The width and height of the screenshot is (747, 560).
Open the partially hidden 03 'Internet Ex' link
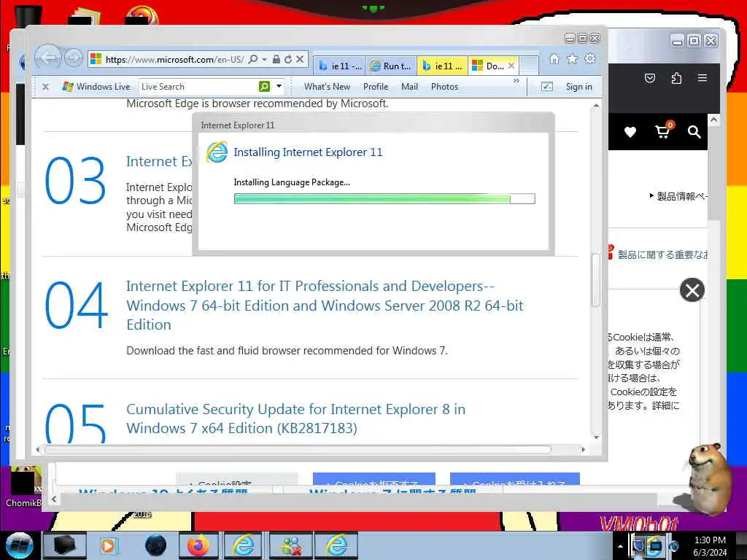(158, 161)
